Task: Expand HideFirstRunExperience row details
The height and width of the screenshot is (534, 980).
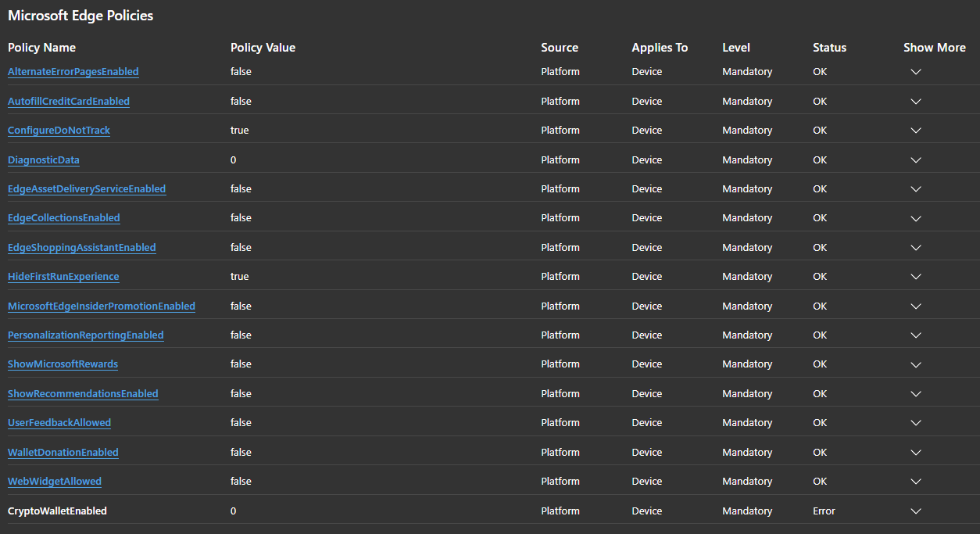Action: click(x=916, y=277)
